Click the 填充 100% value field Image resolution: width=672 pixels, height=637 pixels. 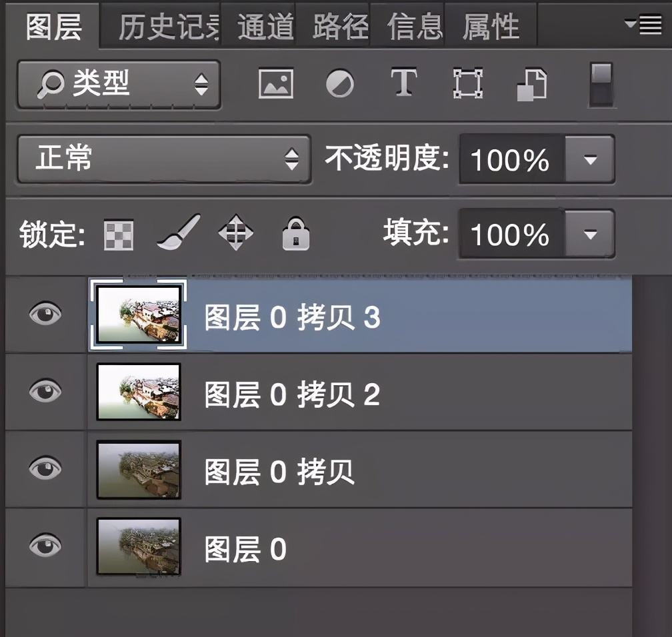coord(512,234)
